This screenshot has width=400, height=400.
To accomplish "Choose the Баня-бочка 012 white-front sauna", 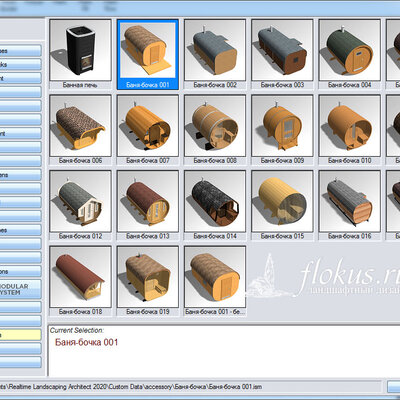I will (x=80, y=205).
